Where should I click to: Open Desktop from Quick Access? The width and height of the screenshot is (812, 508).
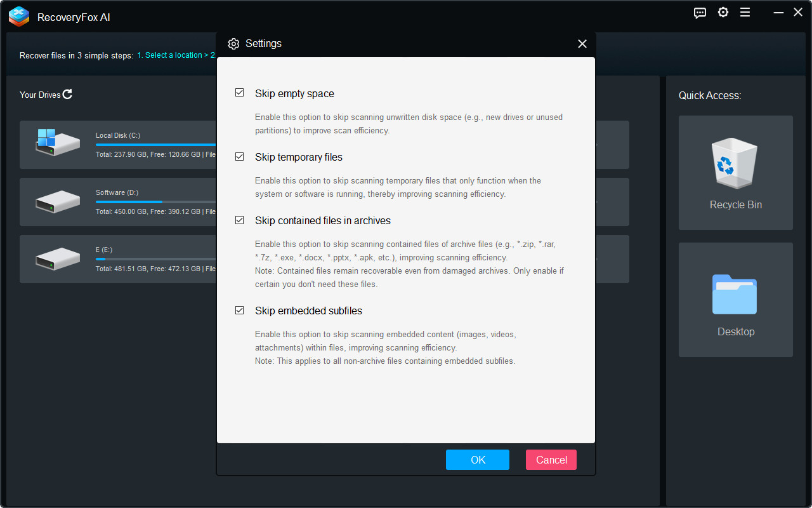click(x=735, y=295)
